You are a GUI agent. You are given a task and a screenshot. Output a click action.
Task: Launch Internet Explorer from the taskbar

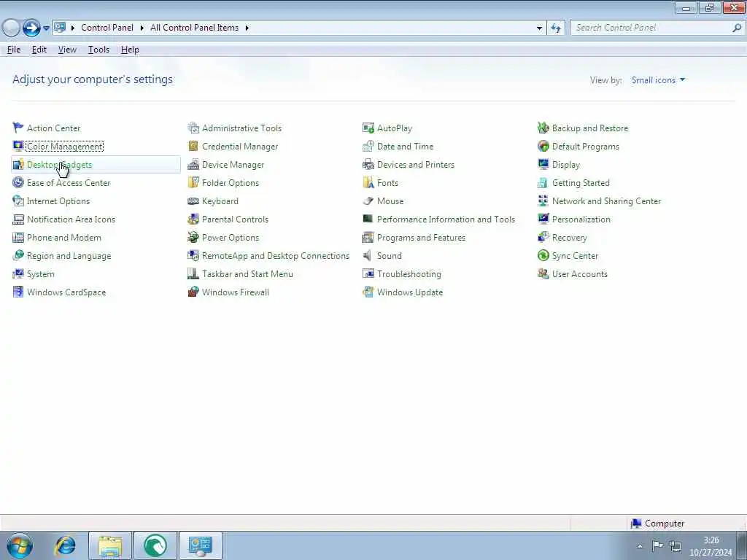(65, 545)
